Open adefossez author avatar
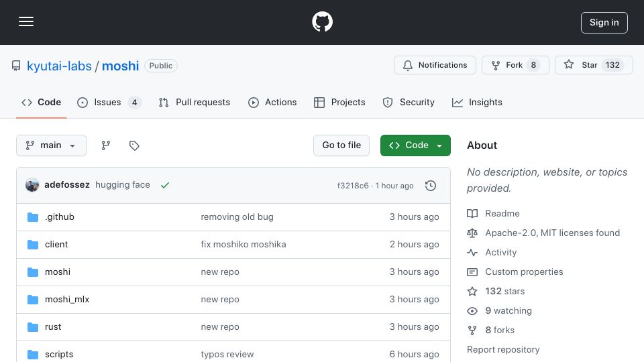This screenshot has height=362, width=644. point(32,185)
